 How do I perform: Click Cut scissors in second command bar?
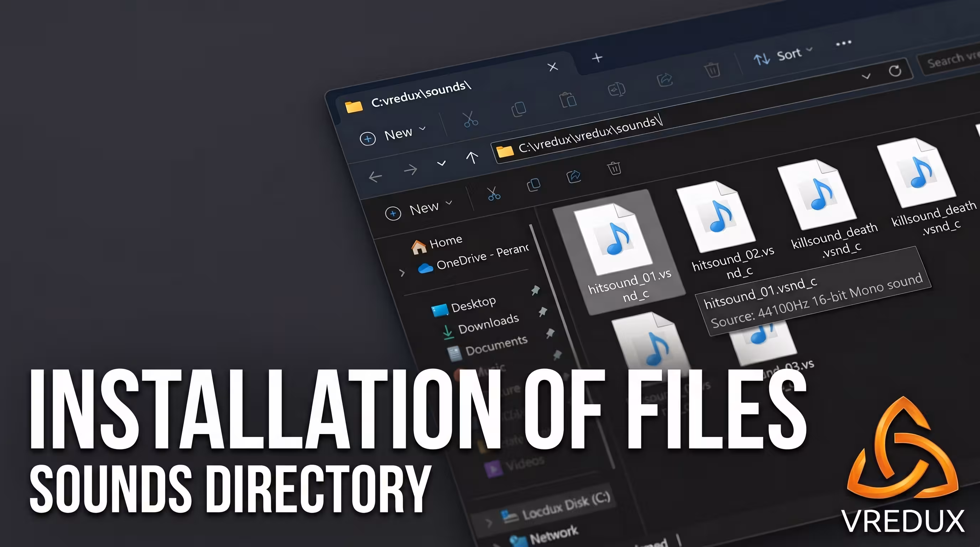point(494,194)
